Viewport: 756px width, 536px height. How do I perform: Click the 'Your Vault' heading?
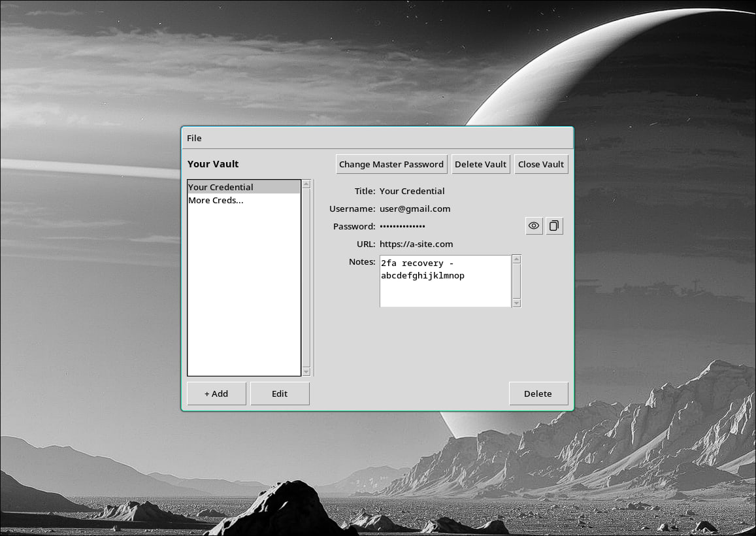click(213, 164)
